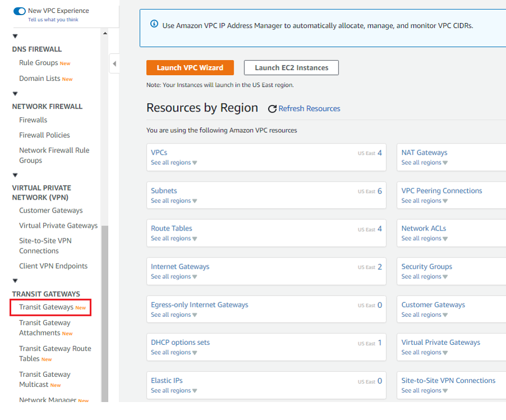Image resolution: width=506 pixels, height=420 pixels.
Task: Click the Refresh Resources link text
Action: point(309,108)
